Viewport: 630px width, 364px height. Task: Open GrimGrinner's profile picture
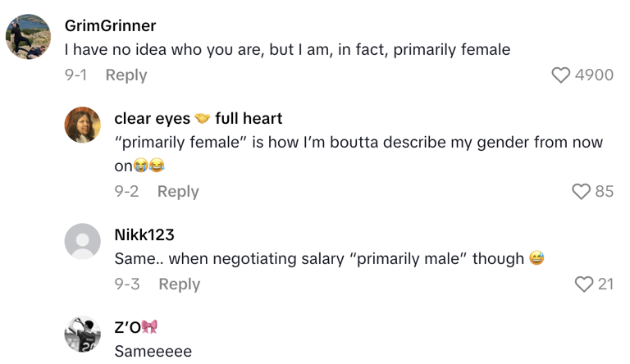(29, 37)
